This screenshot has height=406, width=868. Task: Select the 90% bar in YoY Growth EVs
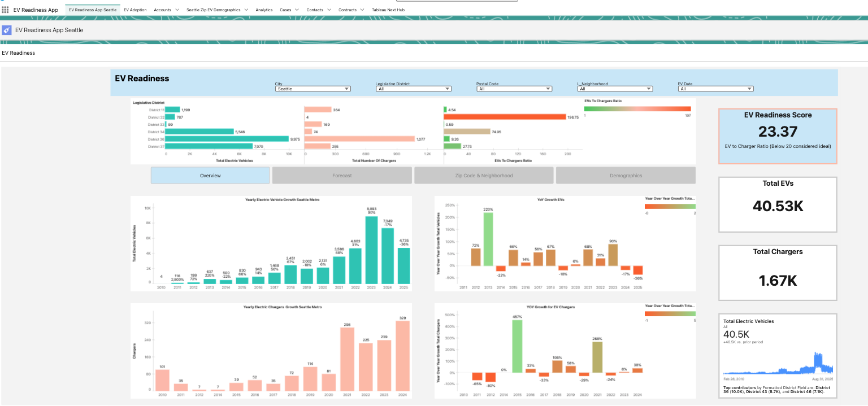613,255
